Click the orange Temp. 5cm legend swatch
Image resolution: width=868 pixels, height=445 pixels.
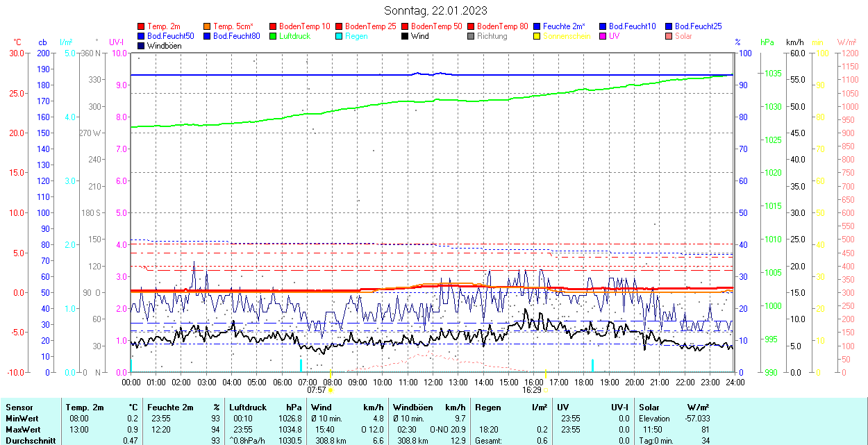pos(208,26)
